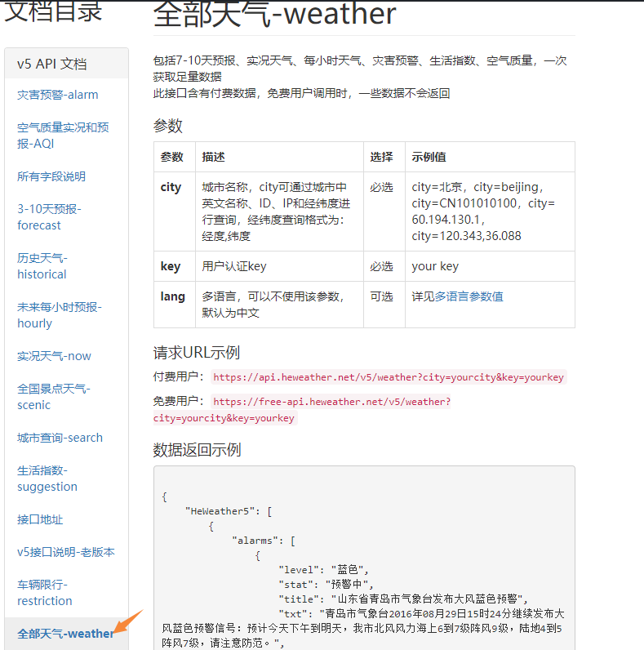
Task: Open 生活指数-suggestion documentation
Action: click(x=47, y=479)
